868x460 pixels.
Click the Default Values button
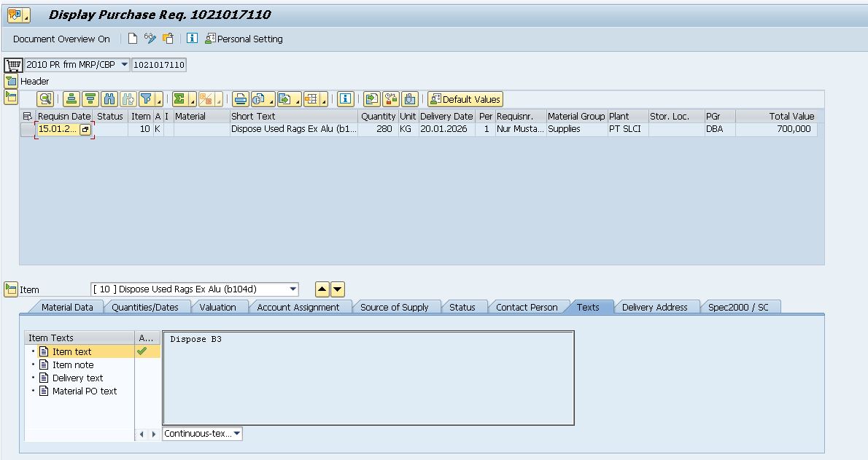click(465, 99)
